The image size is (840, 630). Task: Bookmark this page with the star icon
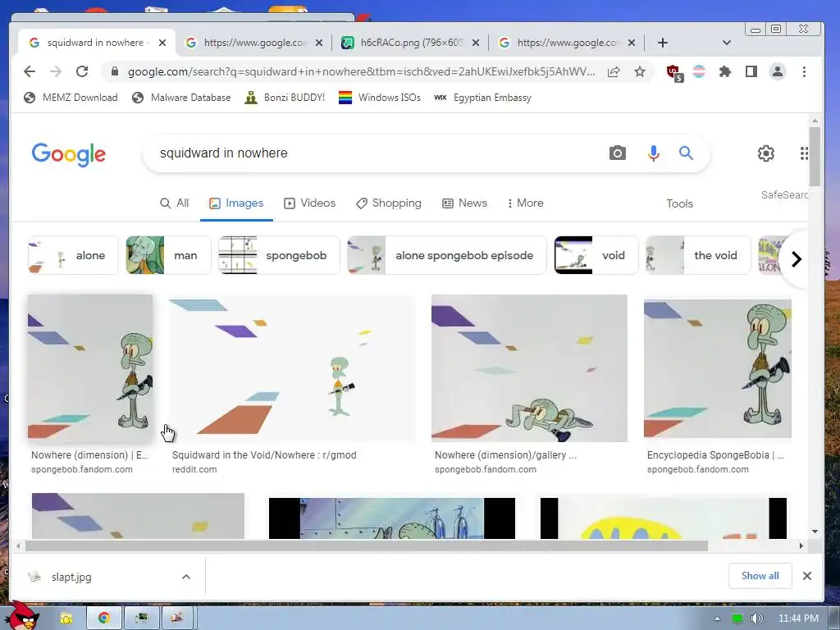point(640,71)
